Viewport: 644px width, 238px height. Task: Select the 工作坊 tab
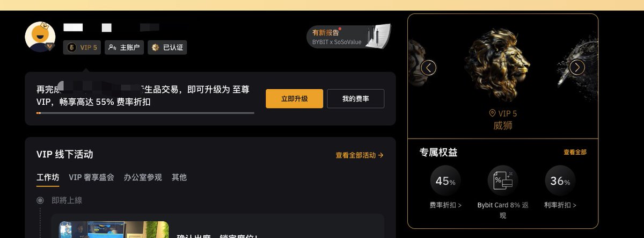[48, 177]
